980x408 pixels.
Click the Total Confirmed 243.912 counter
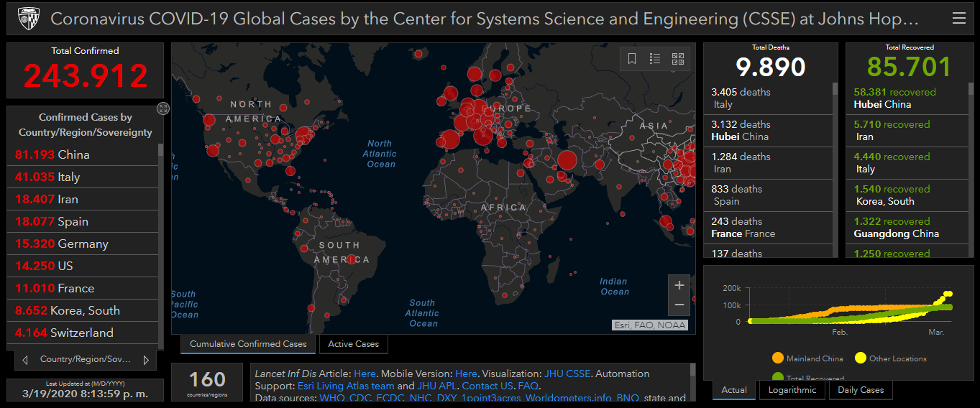[85, 70]
